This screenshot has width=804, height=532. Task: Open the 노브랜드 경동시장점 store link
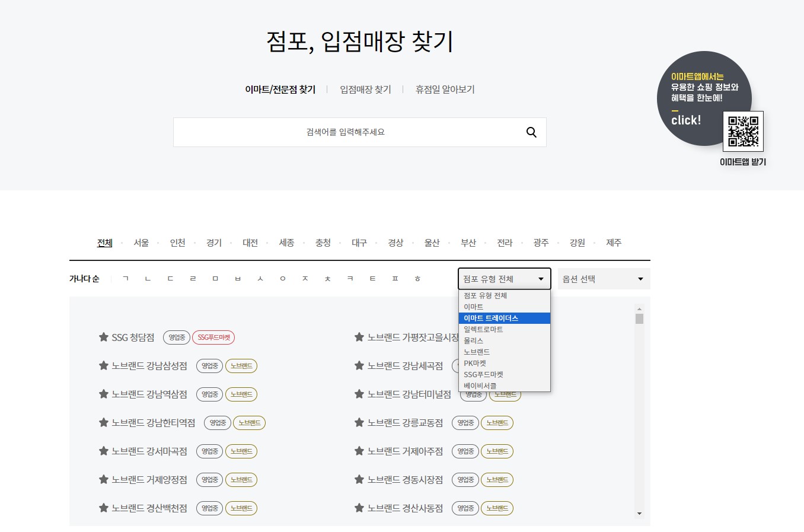pos(405,480)
